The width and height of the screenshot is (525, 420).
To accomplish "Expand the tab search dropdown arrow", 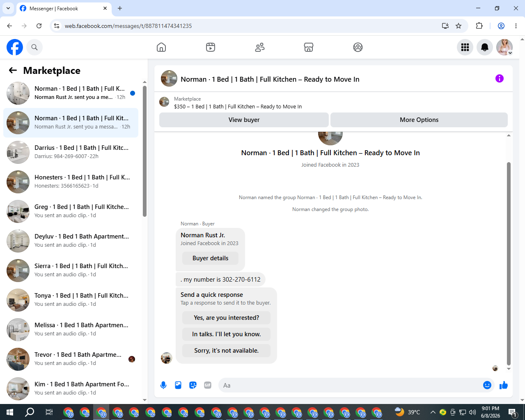I will [x=8, y=8].
